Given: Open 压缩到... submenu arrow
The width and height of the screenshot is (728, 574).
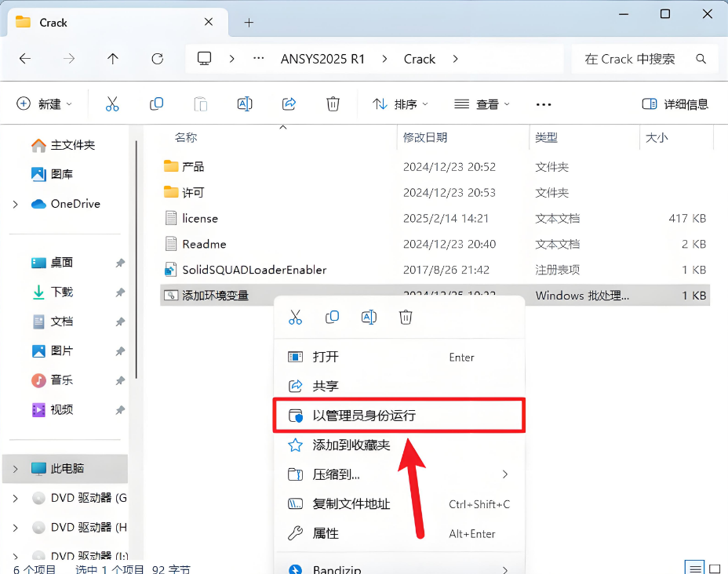Looking at the screenshot, I should (505, 474).
